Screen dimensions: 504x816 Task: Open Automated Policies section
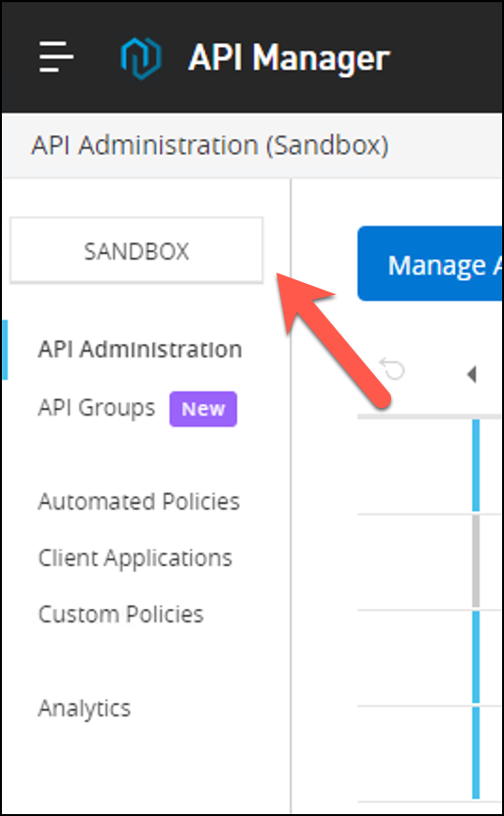(x=139, y=502)
